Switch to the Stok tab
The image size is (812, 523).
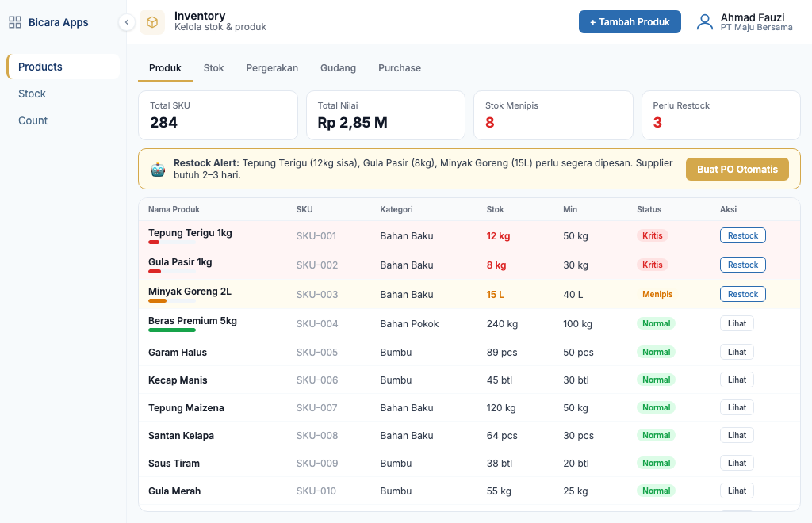[x=213, y=68]
